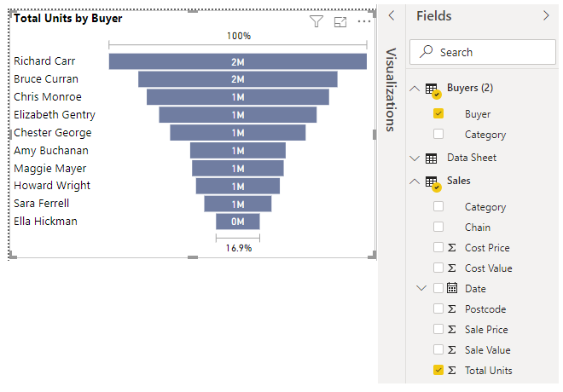Check the Sale Value field checkbox
Image resolution: width=563 pixels, height=392 pixels.
click(438, 349)
